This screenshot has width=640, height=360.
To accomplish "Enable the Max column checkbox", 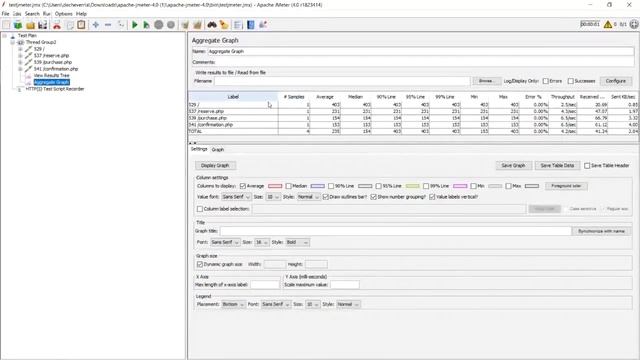I will pyautogui.click(x=508, y=186).
